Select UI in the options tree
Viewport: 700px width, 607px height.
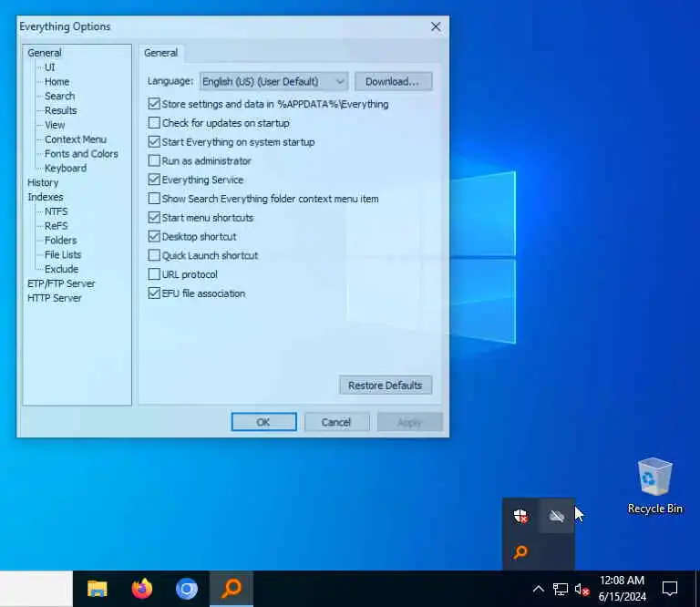[x=49, y=67]
